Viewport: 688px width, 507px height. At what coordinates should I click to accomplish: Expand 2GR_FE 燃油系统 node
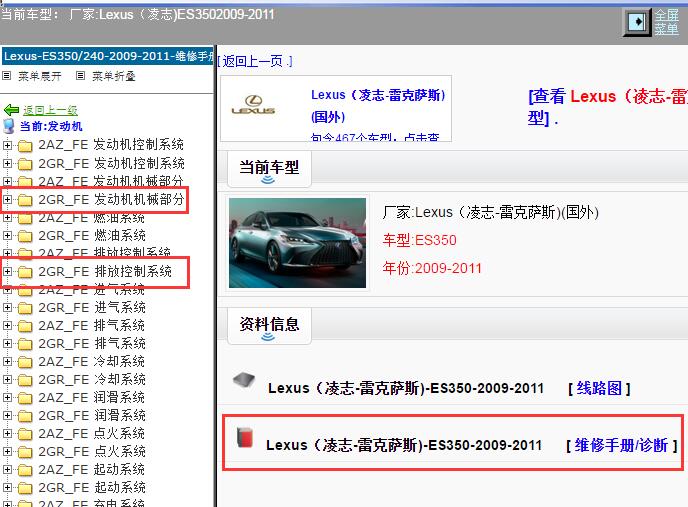[x=7, y=235]
